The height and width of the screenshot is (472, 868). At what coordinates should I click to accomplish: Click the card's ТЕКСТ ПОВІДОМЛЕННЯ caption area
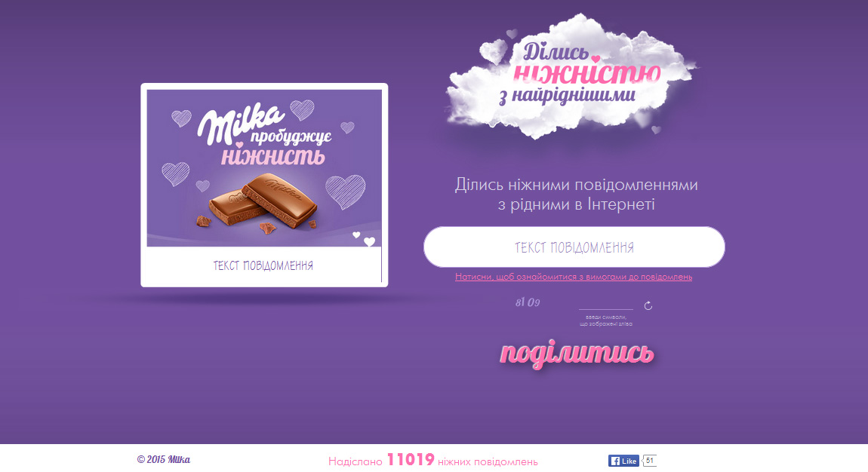coord(263,266)
